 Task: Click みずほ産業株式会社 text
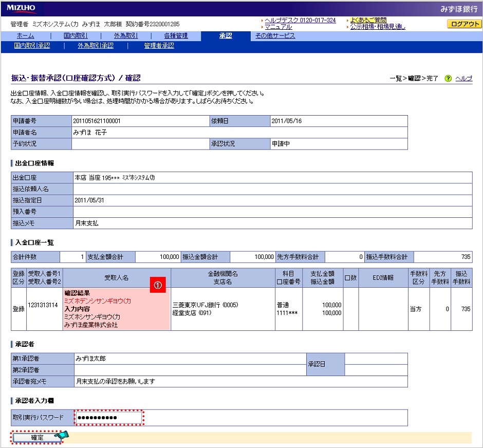[x=91, y=325]
